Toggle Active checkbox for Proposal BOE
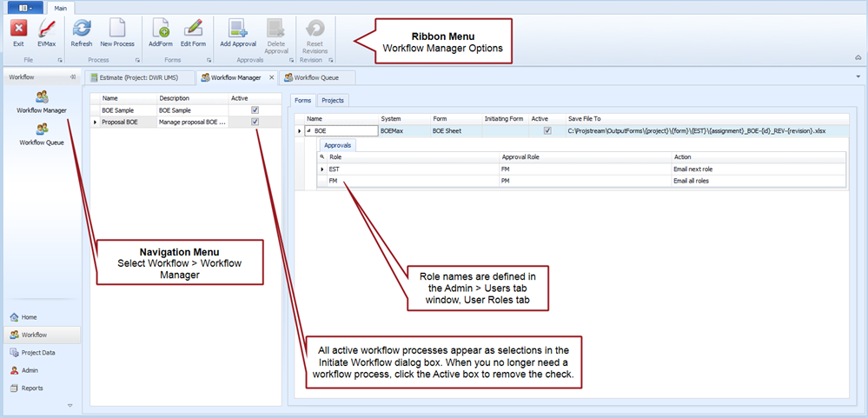 tap(255, 123)
